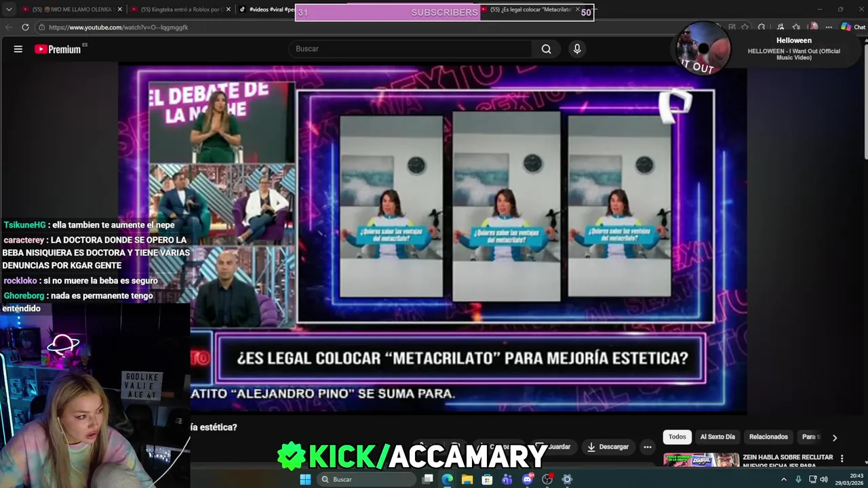Open network status tray icon

[812, 479]
